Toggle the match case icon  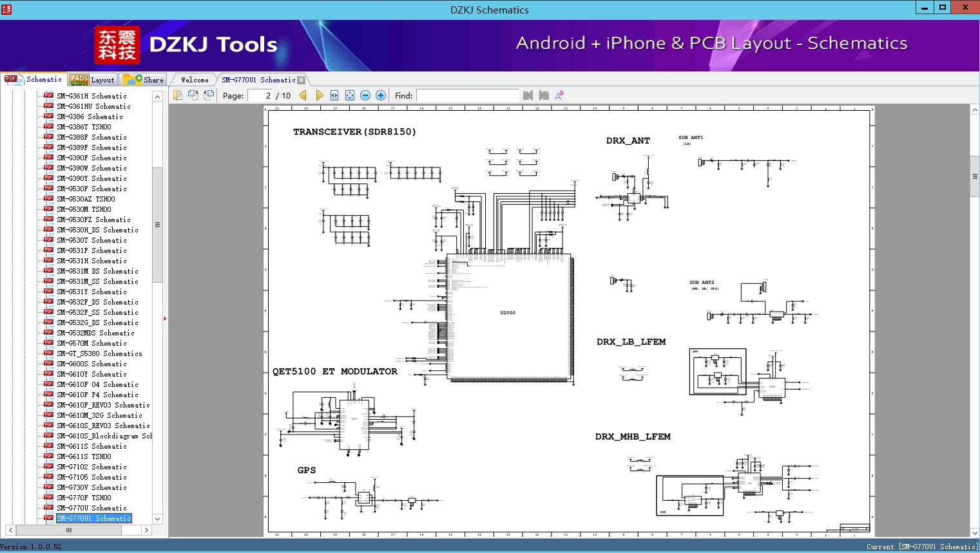[x=559, y=95]
